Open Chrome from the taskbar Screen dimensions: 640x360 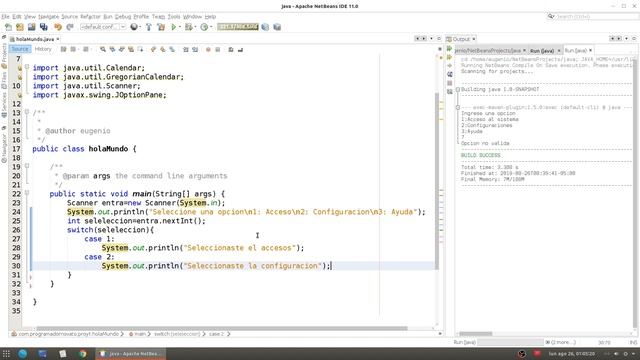point(82,353)
